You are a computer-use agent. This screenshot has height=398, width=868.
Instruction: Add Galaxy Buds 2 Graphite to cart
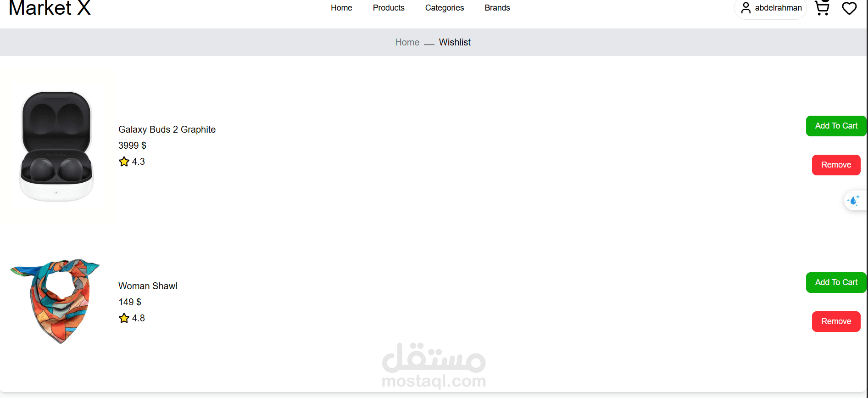pos(836,126)
